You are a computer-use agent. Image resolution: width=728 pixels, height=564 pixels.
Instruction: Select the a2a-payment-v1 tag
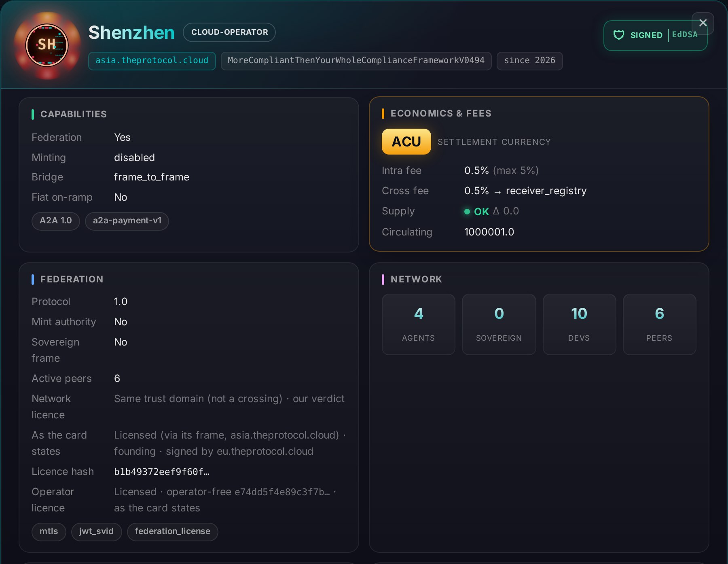[127, 221]
